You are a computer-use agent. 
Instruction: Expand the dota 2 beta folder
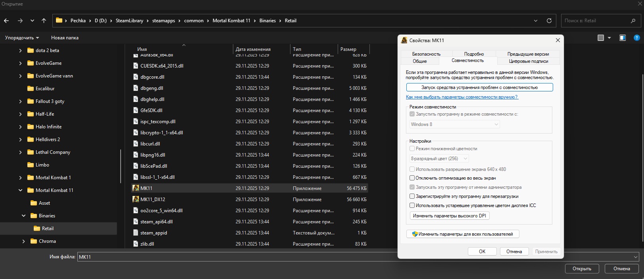20,50
